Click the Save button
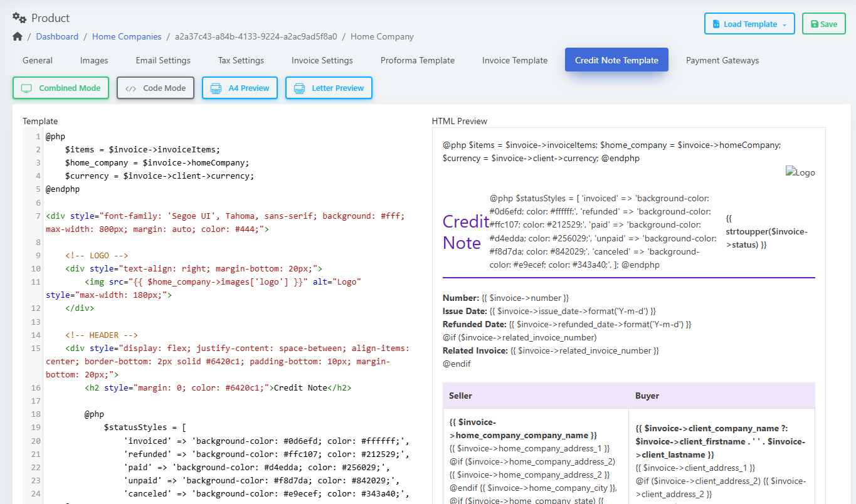The height and width of the screenshot is (504, 856). coord(824,24)
